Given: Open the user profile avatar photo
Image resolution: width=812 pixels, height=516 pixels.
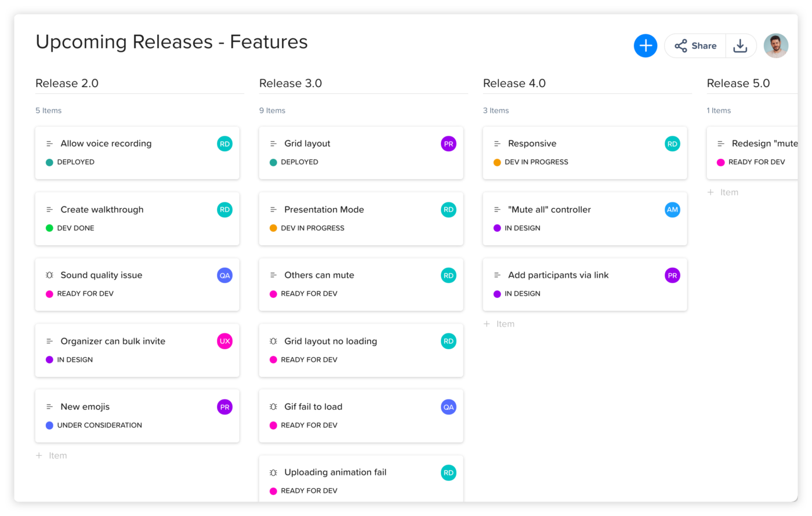Looking at the screenshot, I should tap(775, 46).
